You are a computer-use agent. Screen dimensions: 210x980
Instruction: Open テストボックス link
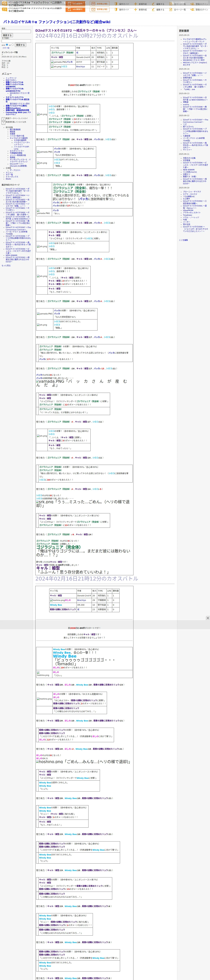(x=12, y=177)
